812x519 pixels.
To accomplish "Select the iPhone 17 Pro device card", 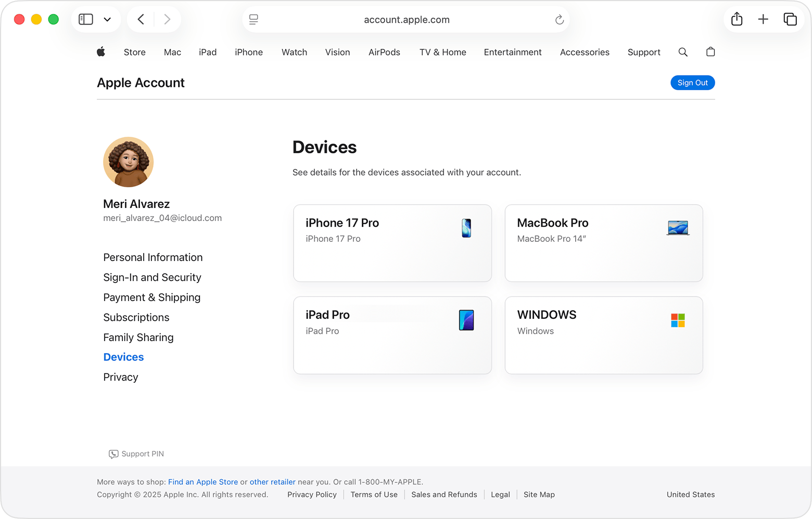I will tap(392, 243).
